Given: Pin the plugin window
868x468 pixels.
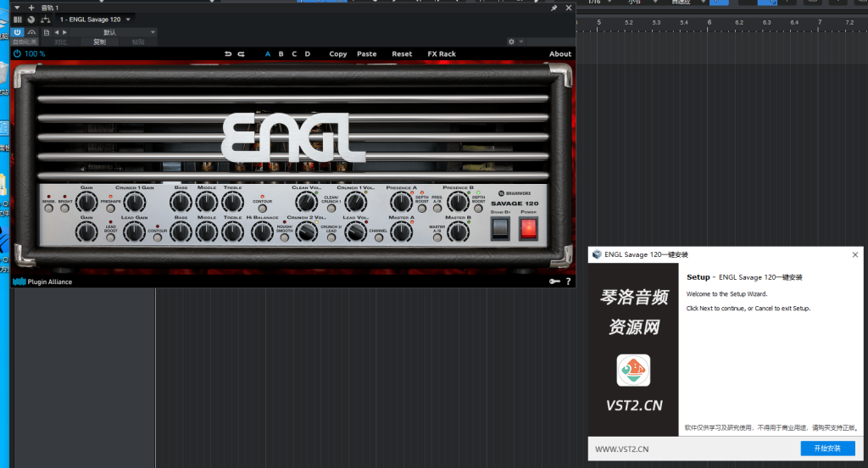Looking at the screenshot, I should 554,8.
